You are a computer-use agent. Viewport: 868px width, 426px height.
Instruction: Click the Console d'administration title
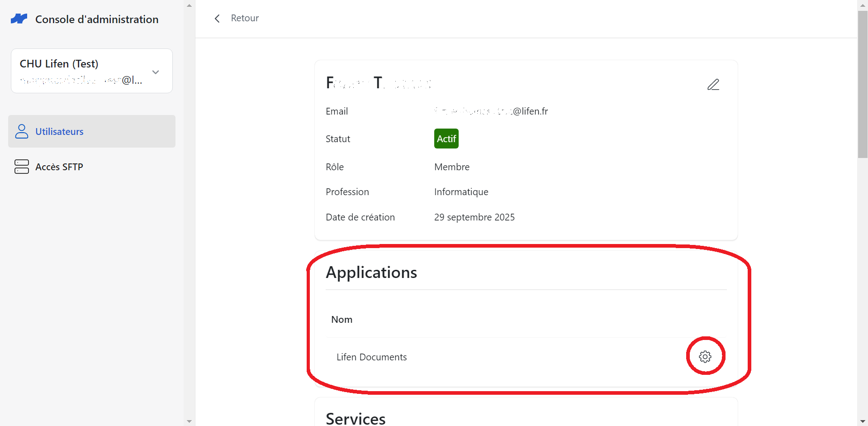[97, 19]
